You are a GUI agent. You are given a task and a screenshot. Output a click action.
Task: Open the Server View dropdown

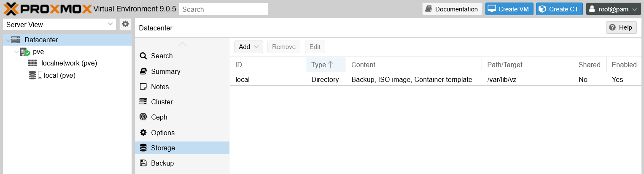point(59,24)
